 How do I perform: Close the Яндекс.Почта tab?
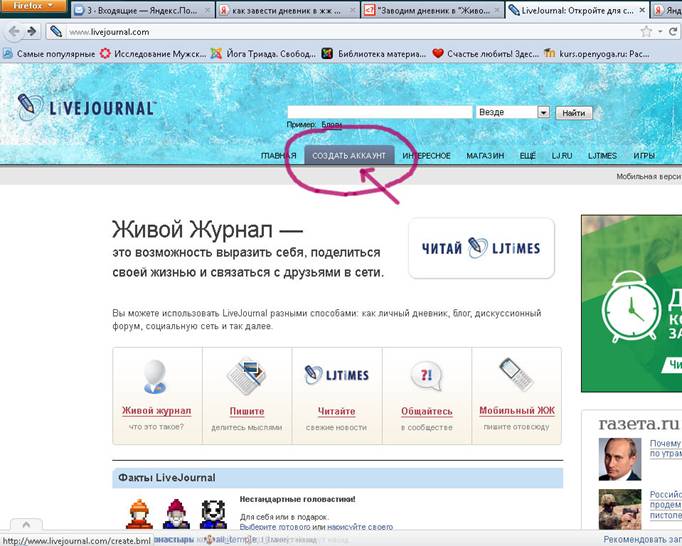(x=207, y=10)
